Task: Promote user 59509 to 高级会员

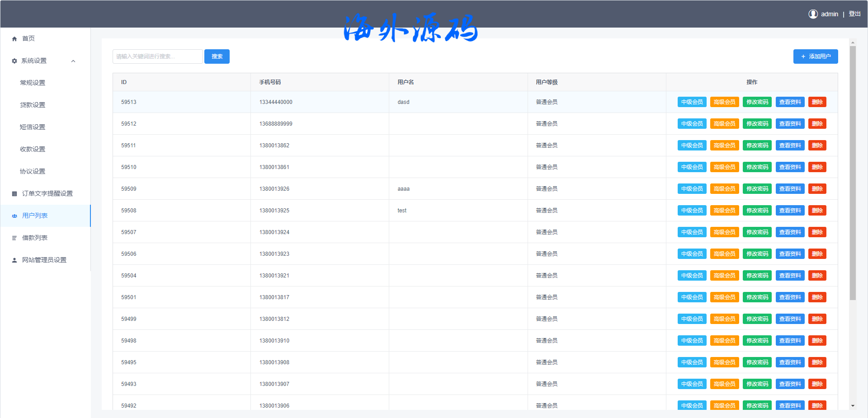Action: pos(724,189)
